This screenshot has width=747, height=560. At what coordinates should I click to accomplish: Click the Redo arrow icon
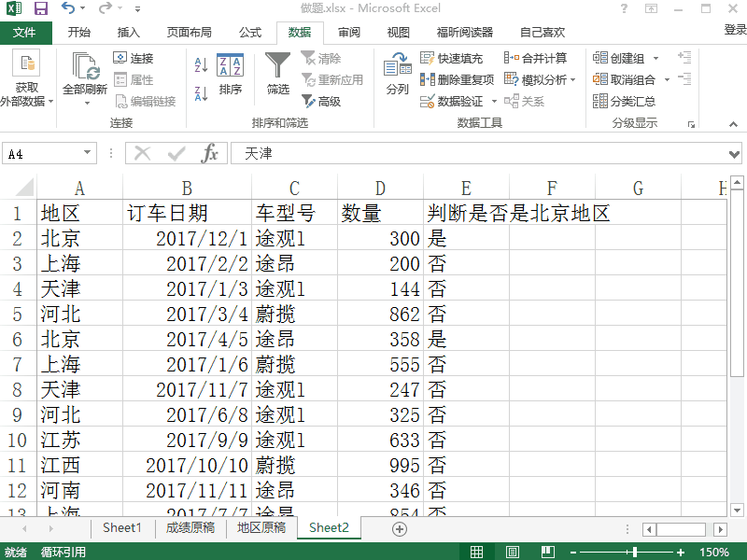pyautogui.click(x=106, y=7)
